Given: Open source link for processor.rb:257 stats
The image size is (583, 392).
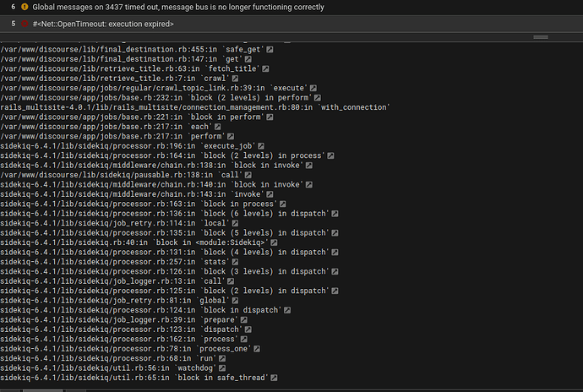Looking at the screenshot, I should coord(235,262).
